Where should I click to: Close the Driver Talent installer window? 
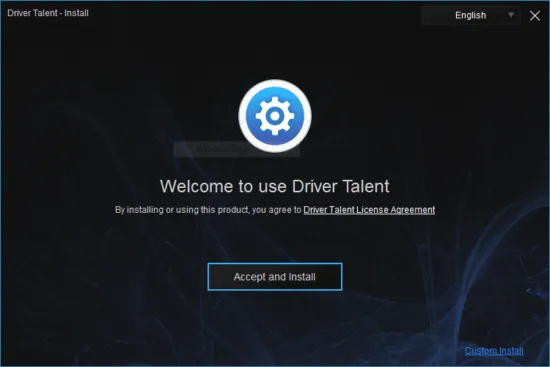(x=535, y=15)
